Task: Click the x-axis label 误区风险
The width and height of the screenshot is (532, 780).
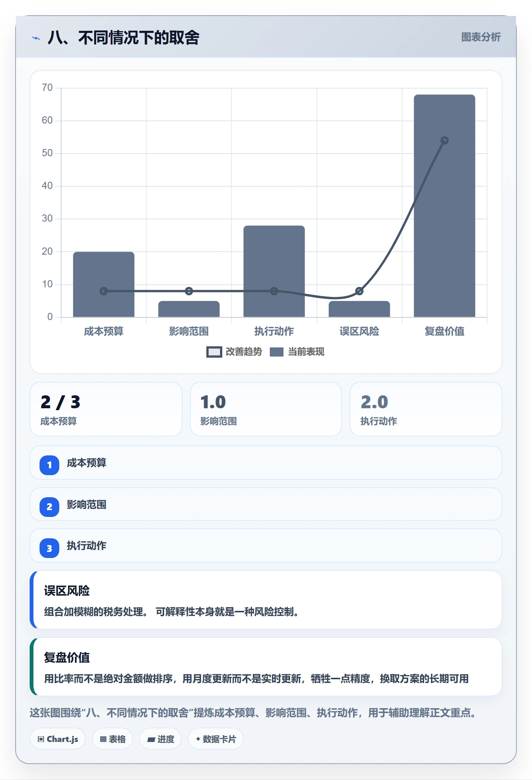Action: 359,331
